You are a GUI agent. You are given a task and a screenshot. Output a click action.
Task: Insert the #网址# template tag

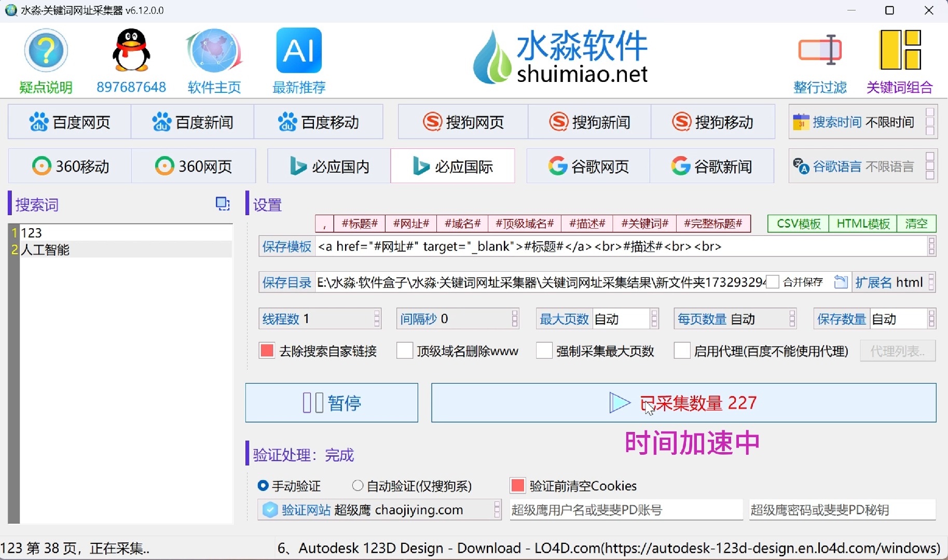click(411, 223)
